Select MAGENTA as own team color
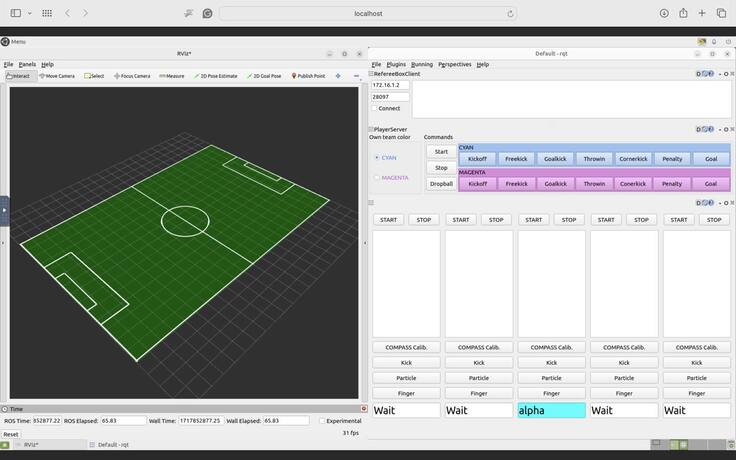 [376, 178]
